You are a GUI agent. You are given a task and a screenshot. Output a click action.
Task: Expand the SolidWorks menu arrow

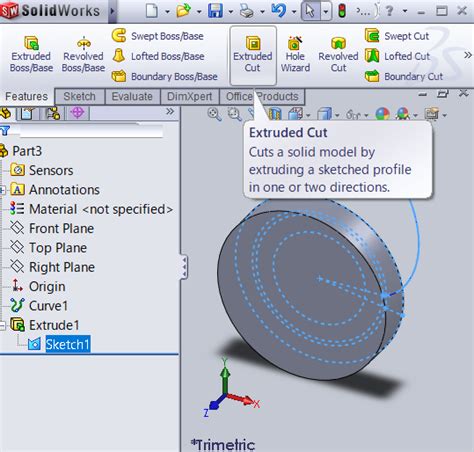pos(112,11)
